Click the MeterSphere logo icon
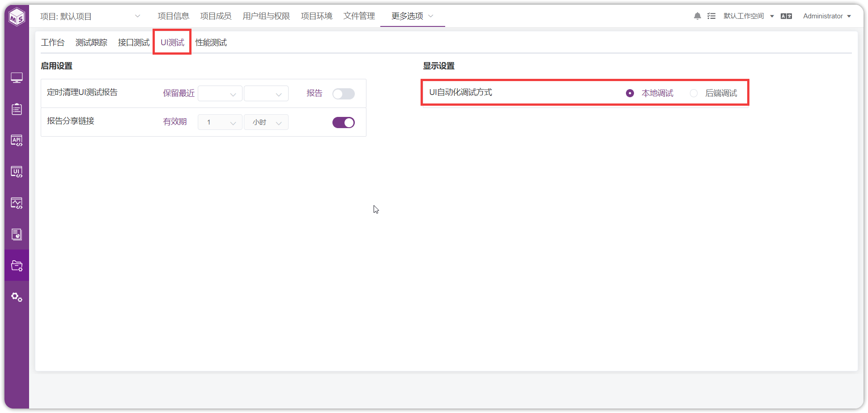Image resolution: width=868 pixels, height=413 pixels. (17, 17)
